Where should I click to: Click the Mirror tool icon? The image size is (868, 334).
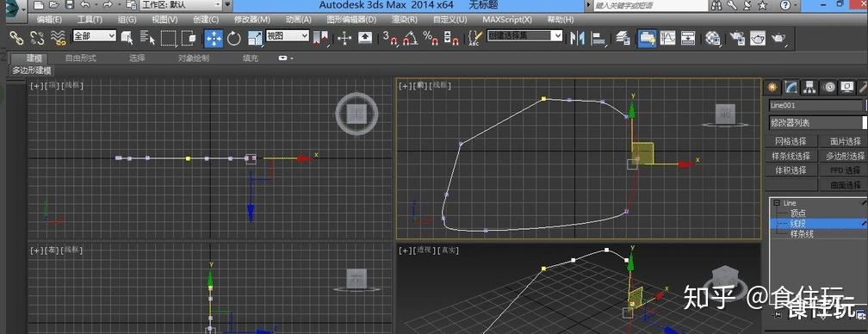tap(577, 38)
